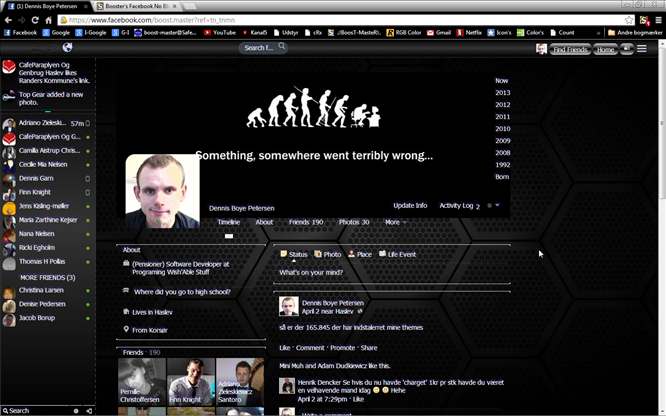
Task: Open chat with Jacob Borup
Action: 46,318
